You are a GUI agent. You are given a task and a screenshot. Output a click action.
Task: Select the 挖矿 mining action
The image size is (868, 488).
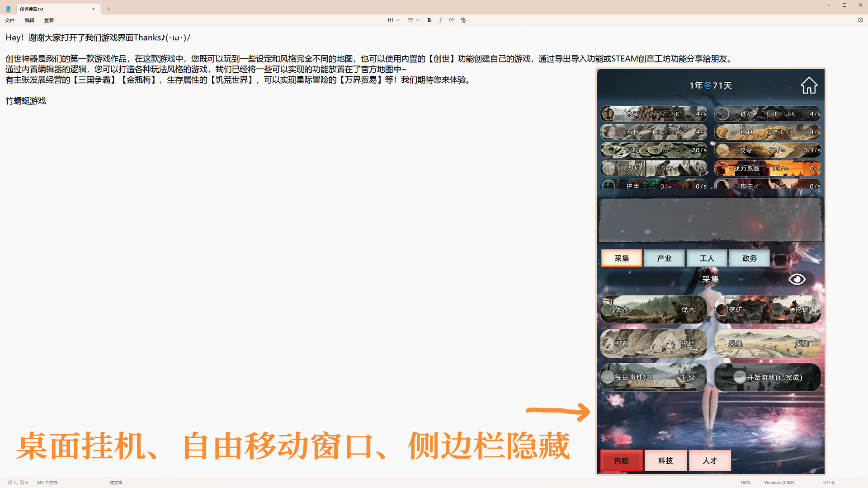point(767,310)
